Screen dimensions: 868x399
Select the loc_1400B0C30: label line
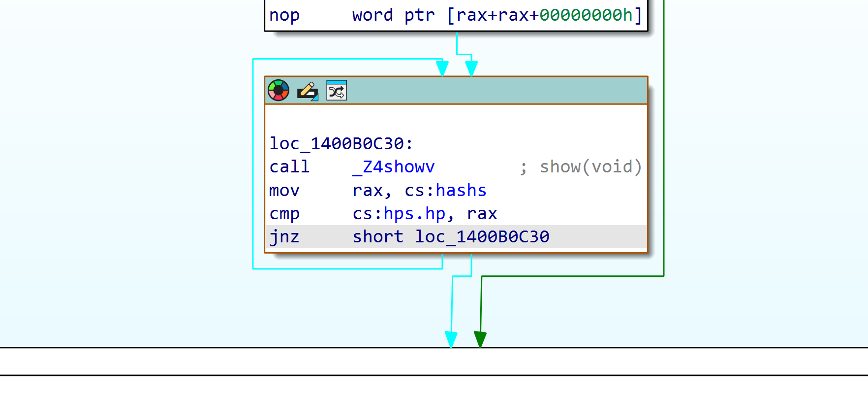click(x=341, y=144)
